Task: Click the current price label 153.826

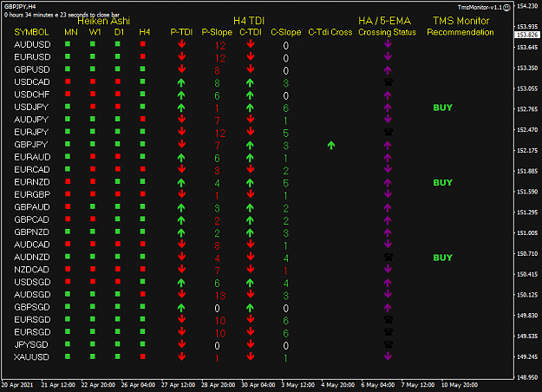Action: click(527, 35)
